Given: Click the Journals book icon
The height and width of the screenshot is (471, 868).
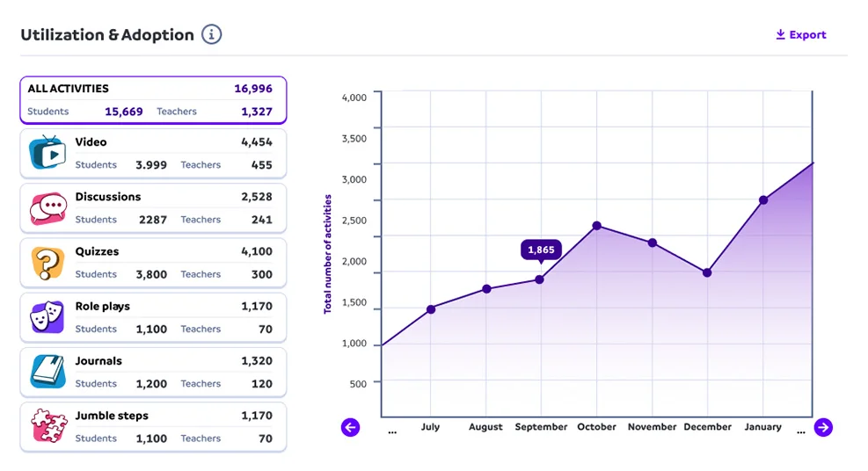Looking at the screenshot, I should tap(47, 371).
